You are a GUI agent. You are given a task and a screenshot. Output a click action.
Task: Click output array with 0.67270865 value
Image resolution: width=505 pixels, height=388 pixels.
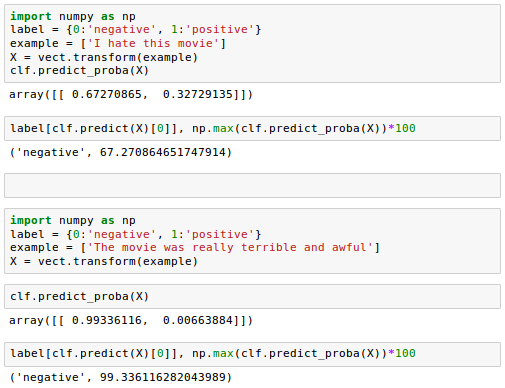coord(131,94)
